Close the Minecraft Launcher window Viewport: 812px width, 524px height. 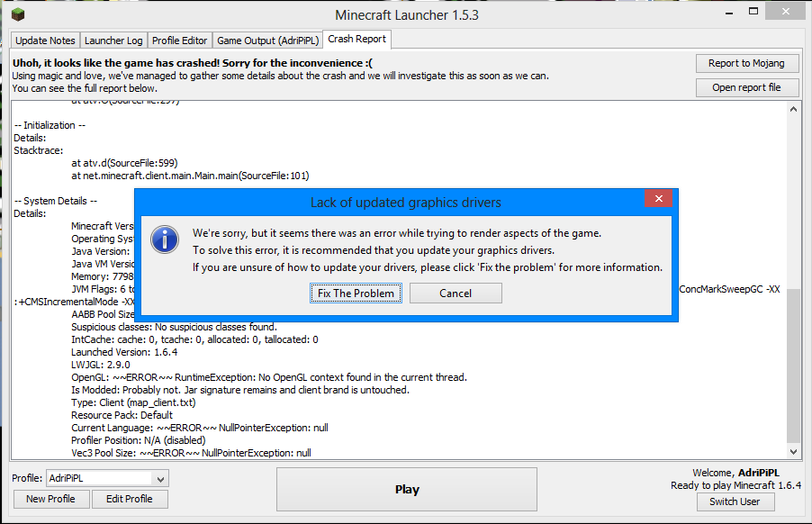tap(786, 12)
